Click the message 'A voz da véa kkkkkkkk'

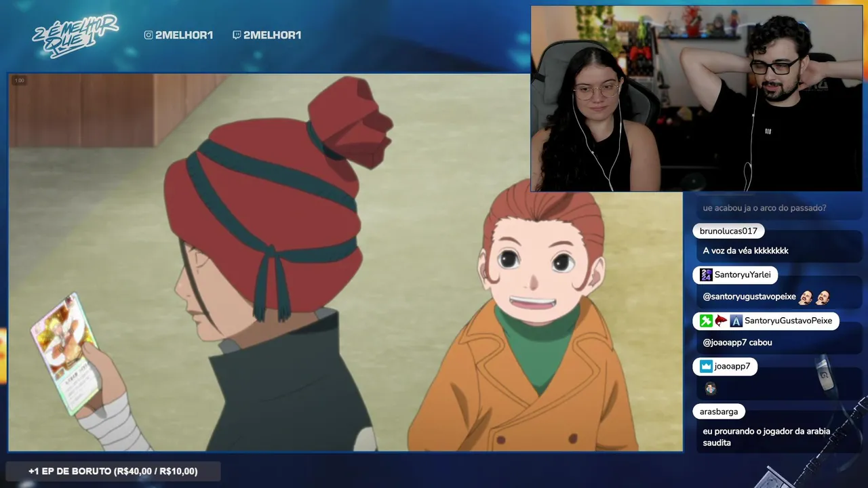point(746,251)
